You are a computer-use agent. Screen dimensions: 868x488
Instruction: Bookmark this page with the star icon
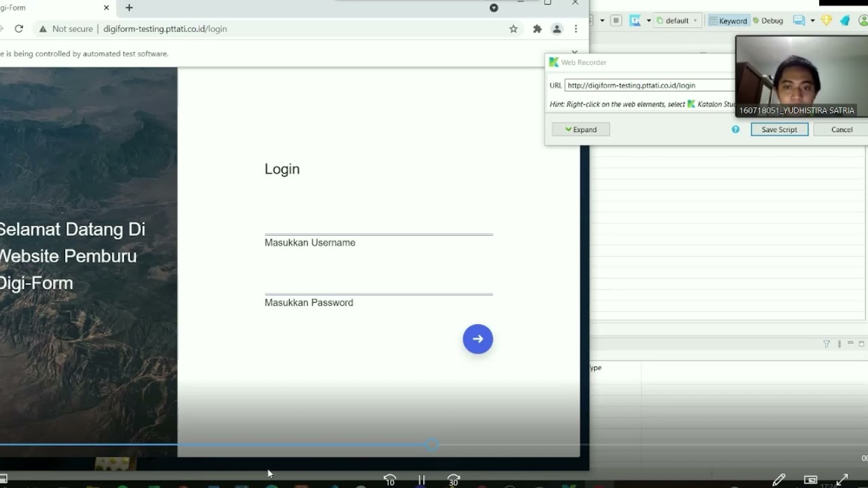(x=513, y=28)
